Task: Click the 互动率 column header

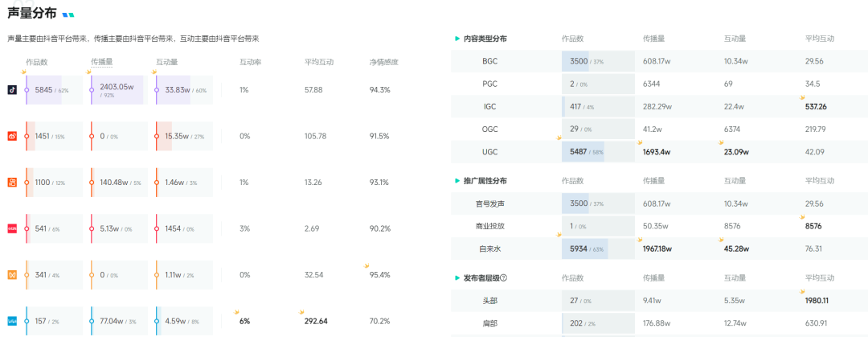Action: 250,62
